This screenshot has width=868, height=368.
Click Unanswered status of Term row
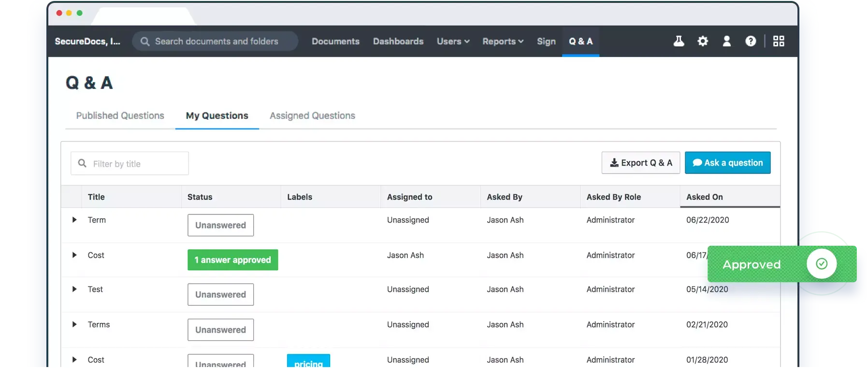(220, 226)
